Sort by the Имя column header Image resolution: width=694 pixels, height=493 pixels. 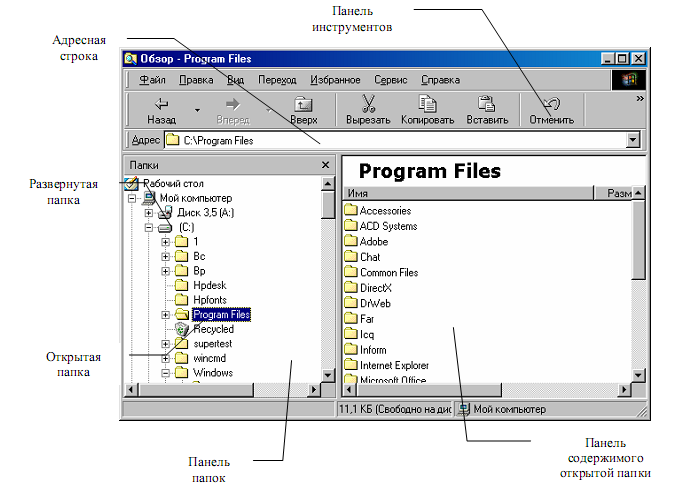[x=468, y=193]
